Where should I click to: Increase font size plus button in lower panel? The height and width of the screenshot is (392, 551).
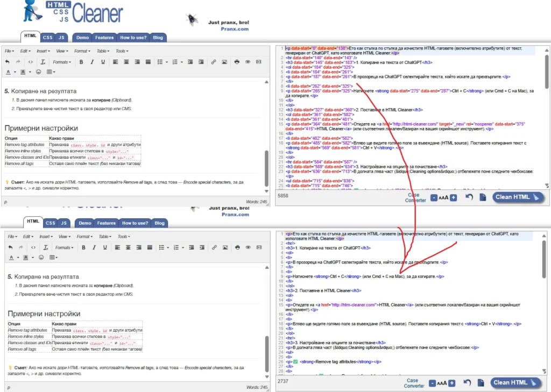pos(452,383)
